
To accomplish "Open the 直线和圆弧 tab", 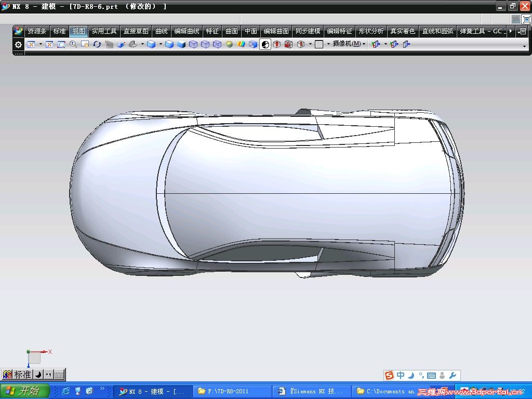I will coord(437,31).
